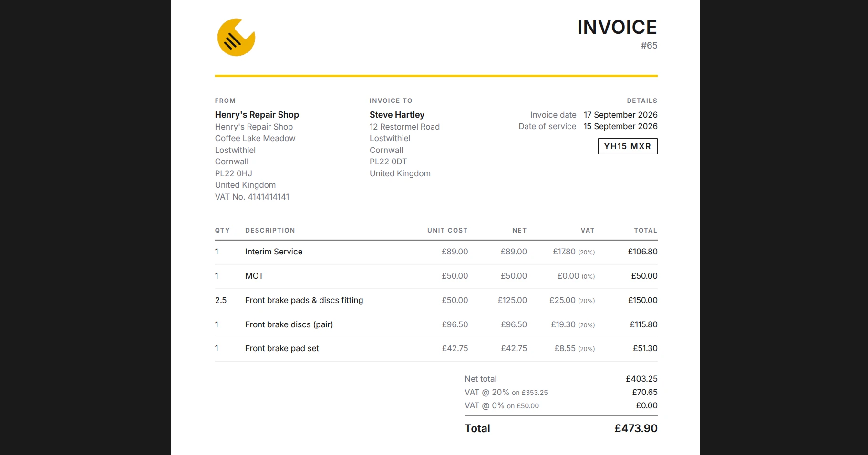Click the TOTAL column header
This screenshot has width=868, height=455.
(645, 230)
